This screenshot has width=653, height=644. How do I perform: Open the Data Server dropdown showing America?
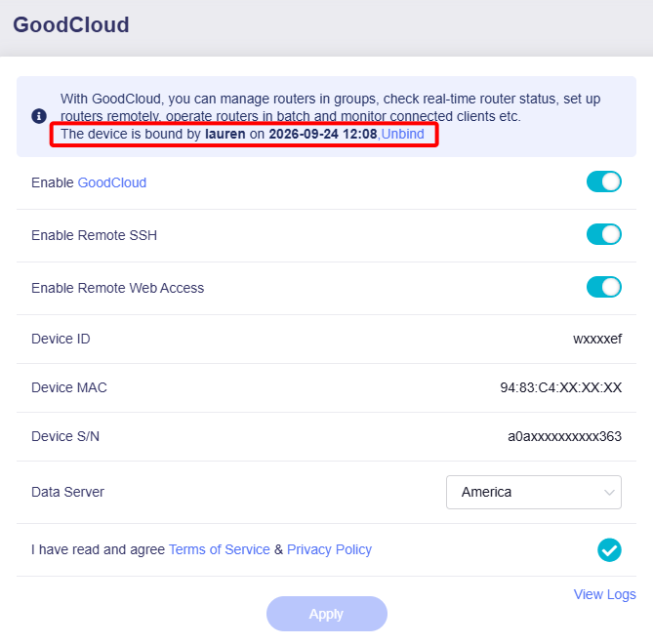tap(534, 492)
